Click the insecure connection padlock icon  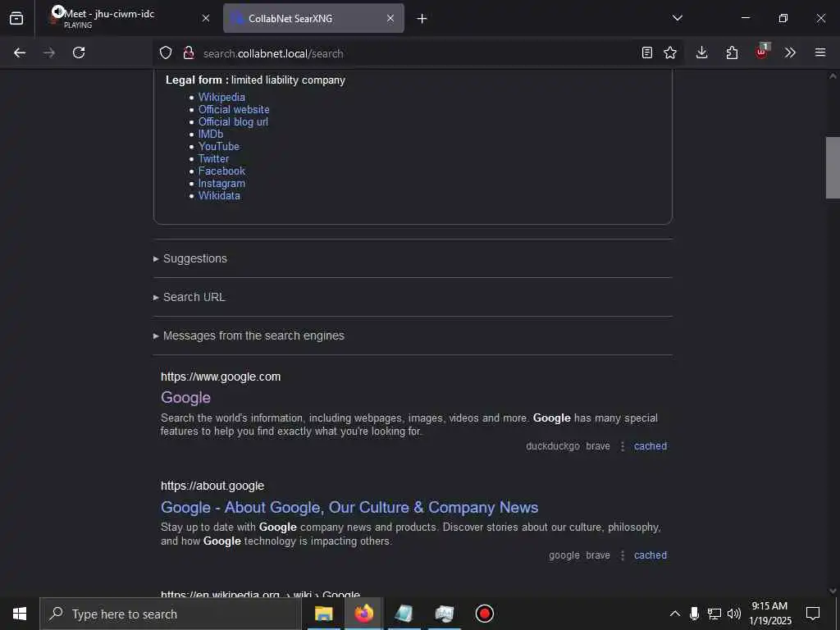point(188,52)
